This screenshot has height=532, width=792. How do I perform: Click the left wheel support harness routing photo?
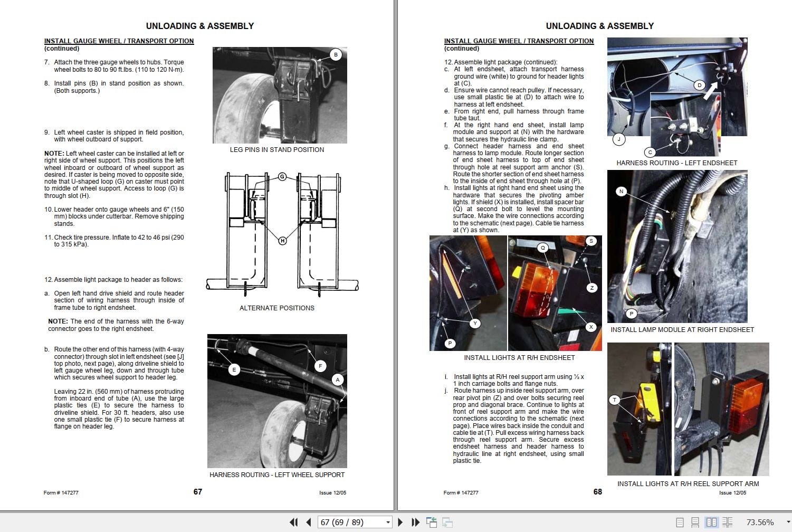pos(277,401)
